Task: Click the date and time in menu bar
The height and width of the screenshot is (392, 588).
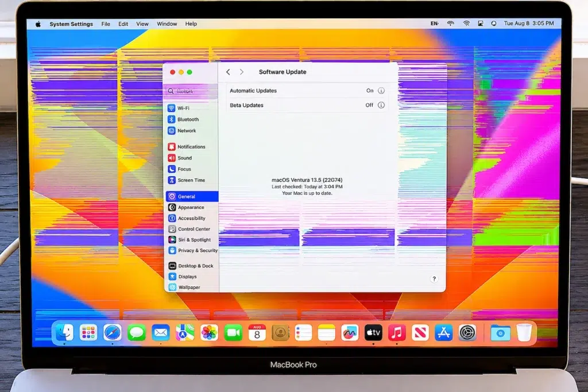Action: 529,23
